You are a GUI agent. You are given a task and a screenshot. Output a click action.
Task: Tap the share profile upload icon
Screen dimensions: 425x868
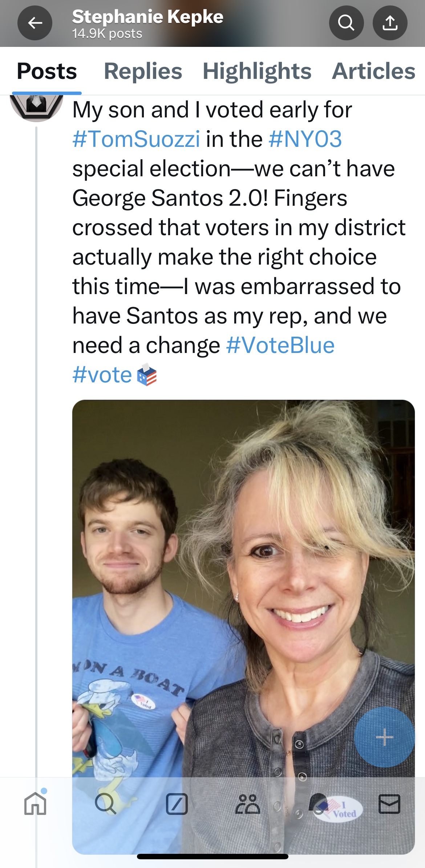(x=390, y=23)
